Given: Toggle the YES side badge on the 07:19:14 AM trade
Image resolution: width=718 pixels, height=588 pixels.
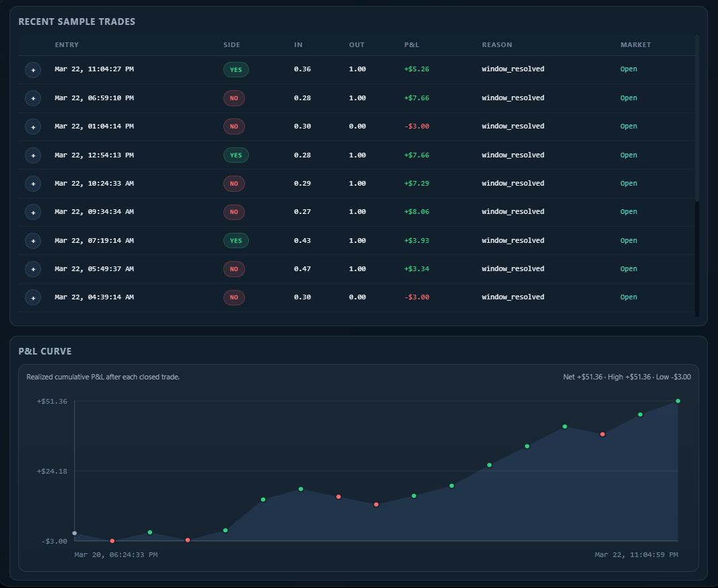Looking at the screenshot, I should pos(236,240).
